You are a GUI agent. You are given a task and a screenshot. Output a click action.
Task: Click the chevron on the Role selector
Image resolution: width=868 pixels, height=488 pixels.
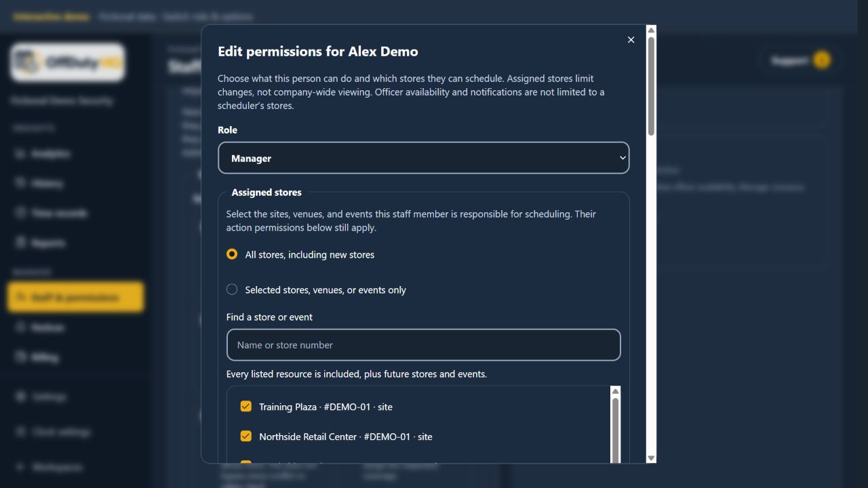coord(623,158)
